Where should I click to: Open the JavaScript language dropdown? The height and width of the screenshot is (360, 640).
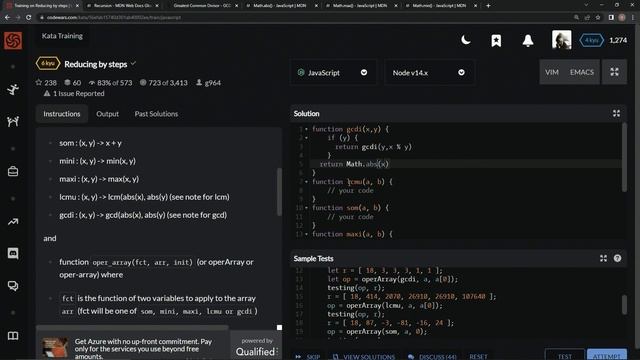(333, 73)
